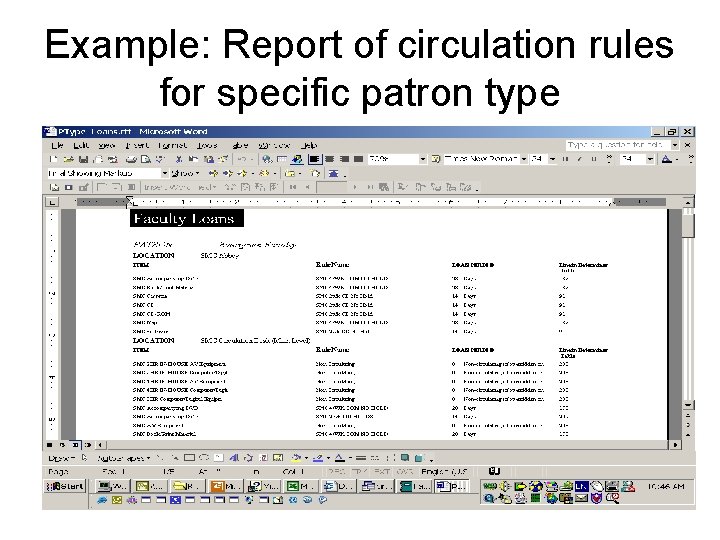Click the Text Box drawing icon

(219, 458)
